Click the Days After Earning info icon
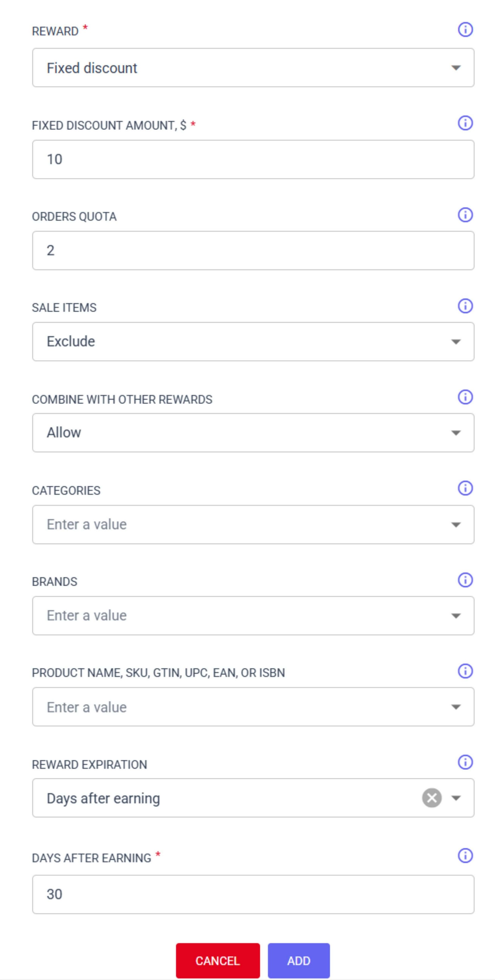This screenshot has height=980, width=495. tap(465, 856)
